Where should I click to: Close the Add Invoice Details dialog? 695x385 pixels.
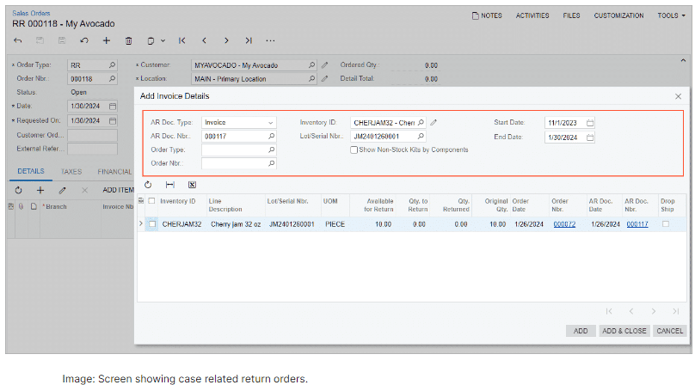678,96
